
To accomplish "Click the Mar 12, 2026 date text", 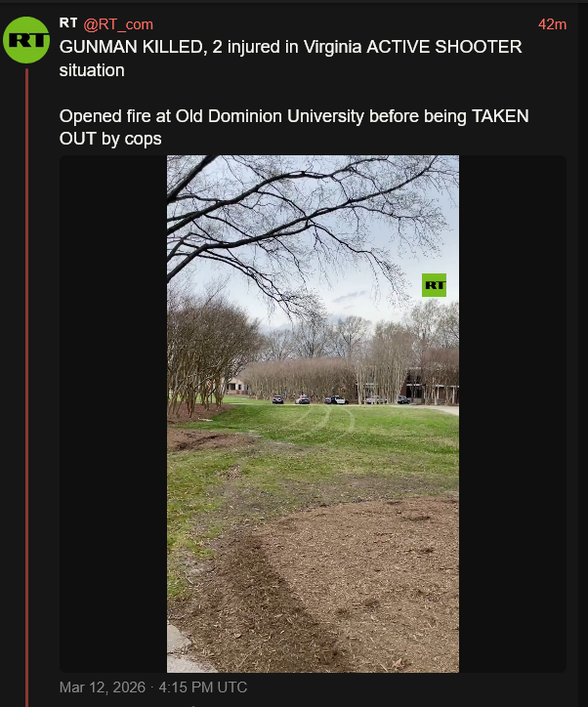I will tap(103, 687).
